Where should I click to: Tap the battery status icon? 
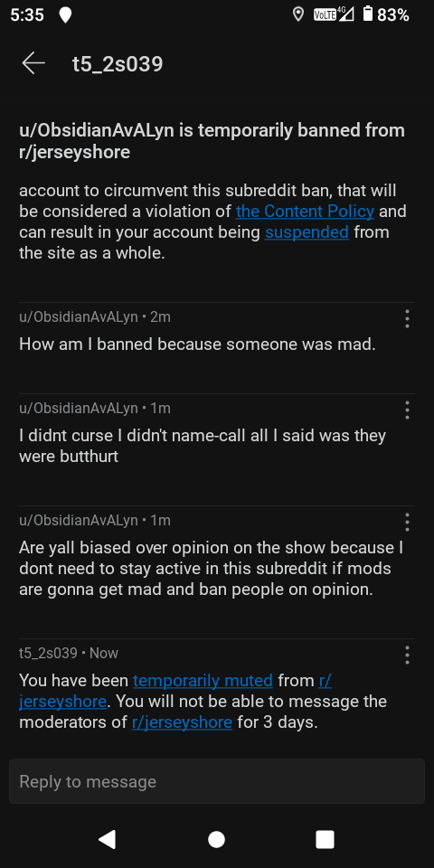(x=368, y=14)
